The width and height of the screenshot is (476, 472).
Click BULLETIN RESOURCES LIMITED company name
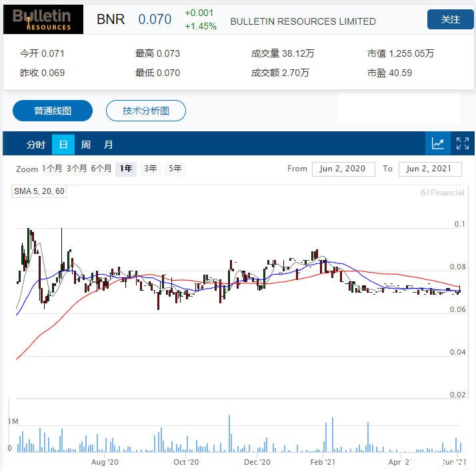tap(303, 21)
